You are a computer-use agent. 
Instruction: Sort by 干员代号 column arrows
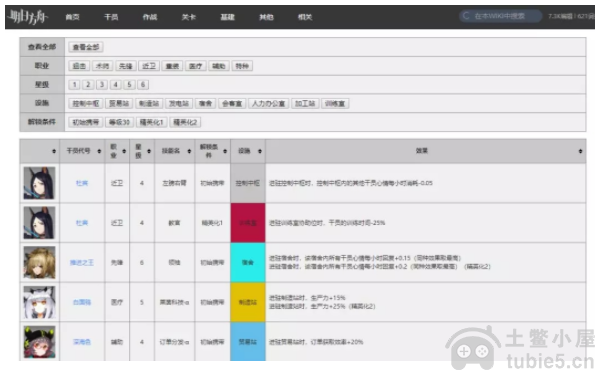pos(99,151)
